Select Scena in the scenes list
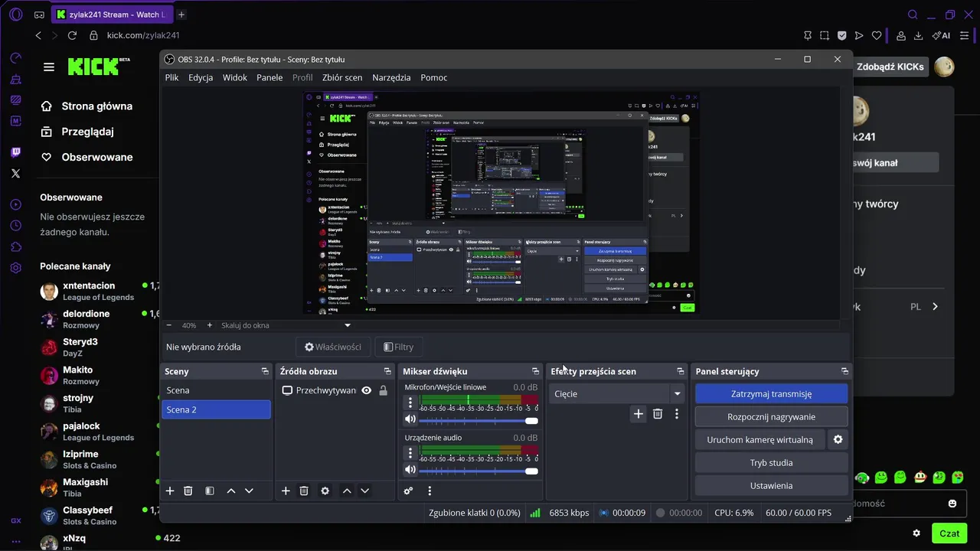 pyautogui.click(x=216, y=390)
